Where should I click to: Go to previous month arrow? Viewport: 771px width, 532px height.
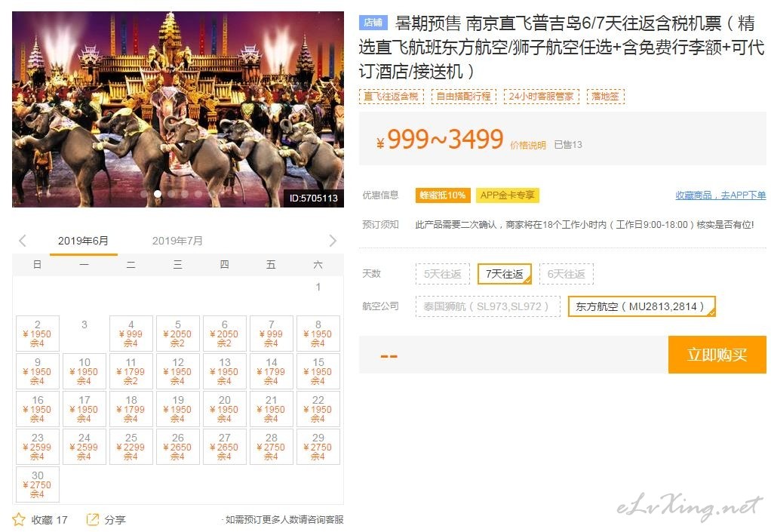[22, 241]
